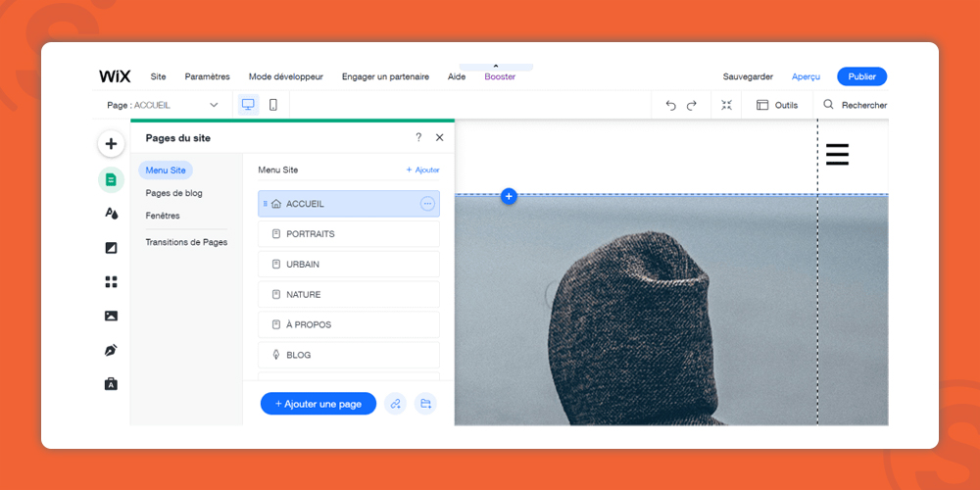Viewport: 980px width, 490px height.
Task: Click the Aperçu preview link
Action: (x=807, y=76)
